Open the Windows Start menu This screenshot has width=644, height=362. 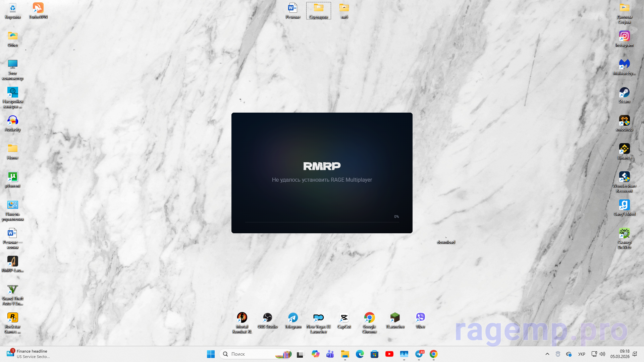click(211, 354)
